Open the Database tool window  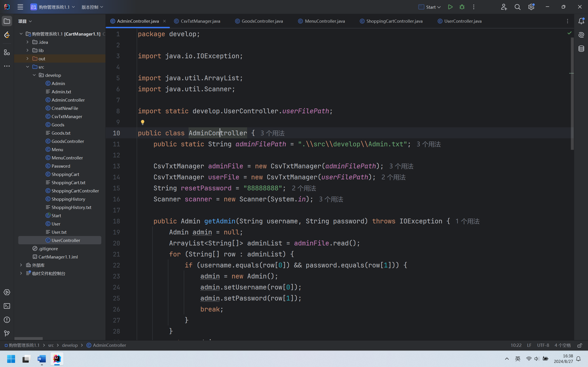click(x=581, y=49)
